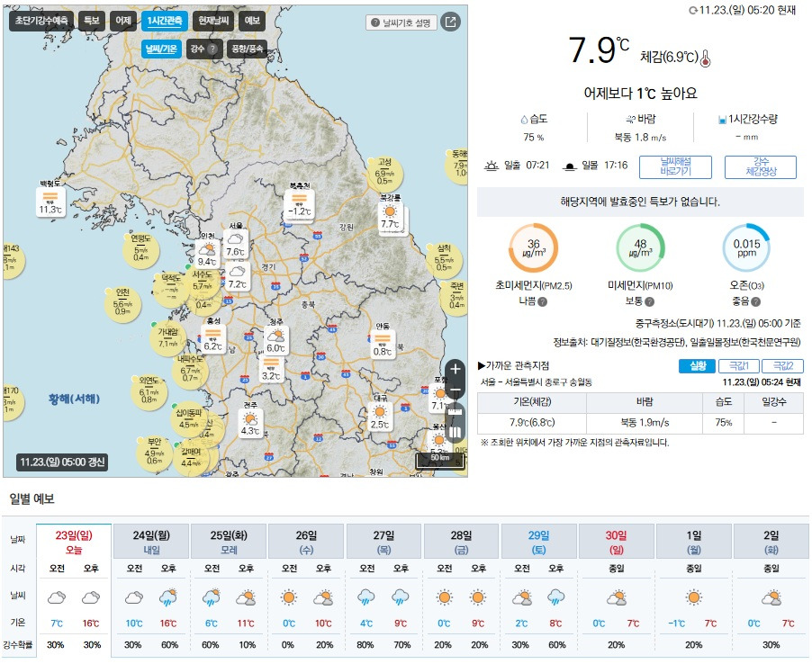
Task: Click the 인천 9.4℃ weather marker
Action: click(x=207, y=254)
